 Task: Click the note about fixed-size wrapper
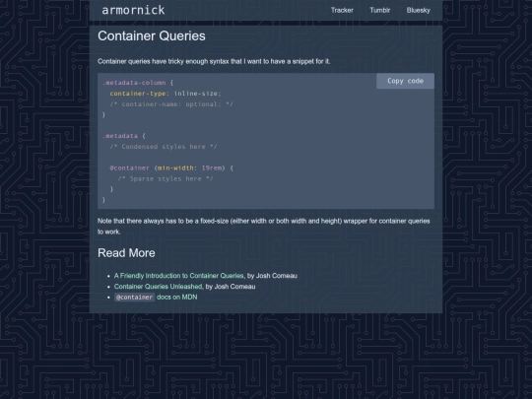(264, 227)
